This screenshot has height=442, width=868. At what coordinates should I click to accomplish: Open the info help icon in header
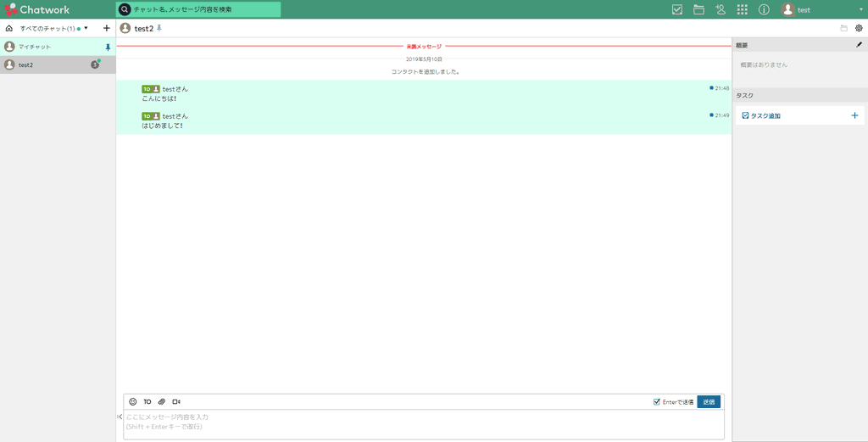tap(764, 9)
